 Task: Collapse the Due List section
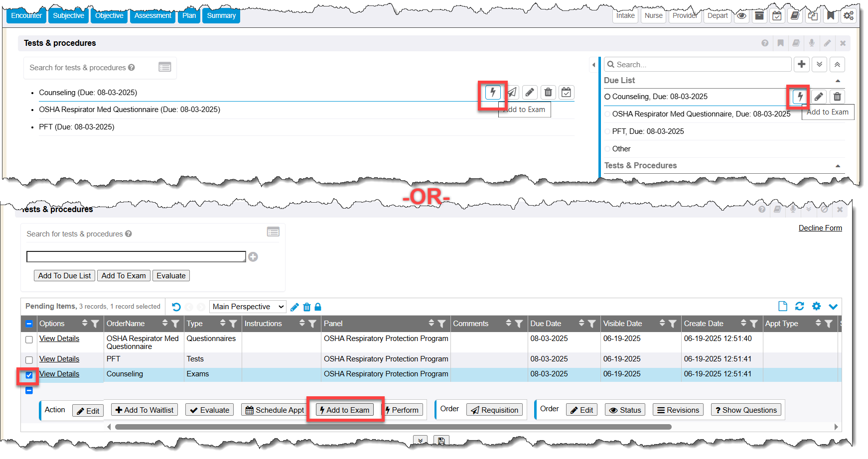[x=838, y=81]
